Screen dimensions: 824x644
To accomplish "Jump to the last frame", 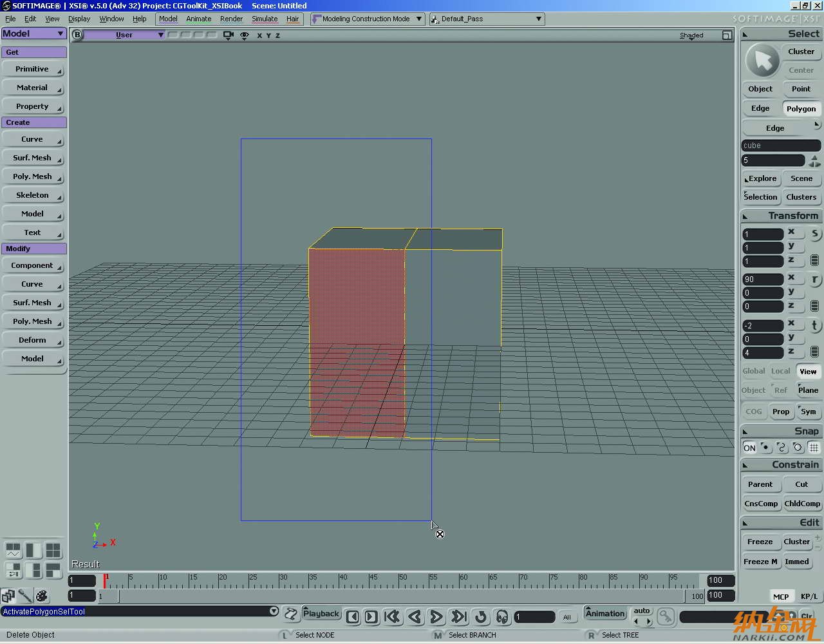I will point(458,617).
